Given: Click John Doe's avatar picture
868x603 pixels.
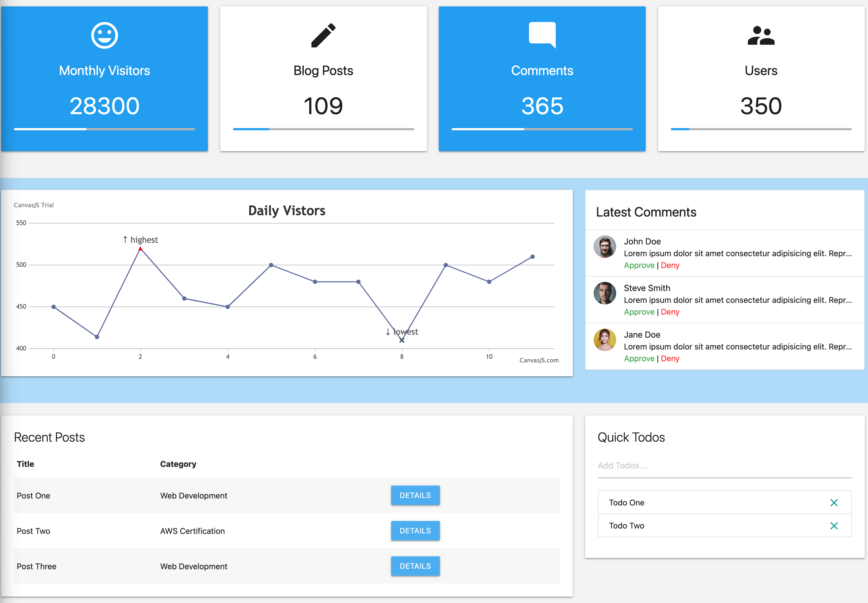Looking at the screenshot, I should click(605, 247).
